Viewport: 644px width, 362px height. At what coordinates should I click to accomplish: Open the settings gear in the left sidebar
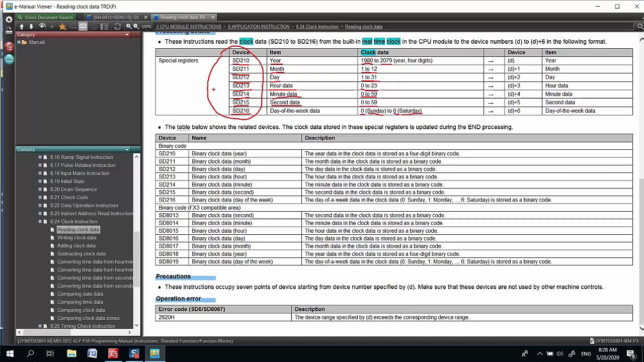[x=9, y=19]
